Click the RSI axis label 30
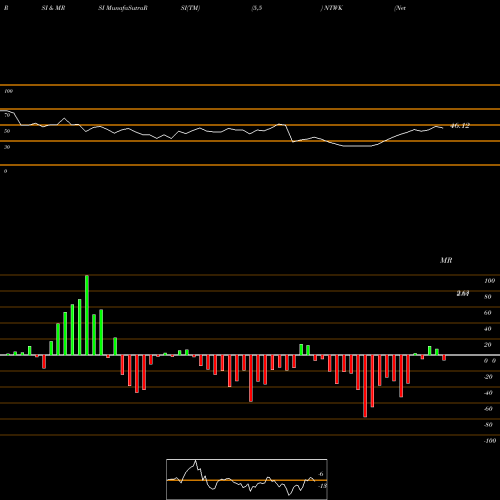Viewport: 500px width, 500px height. coord(7,147)
